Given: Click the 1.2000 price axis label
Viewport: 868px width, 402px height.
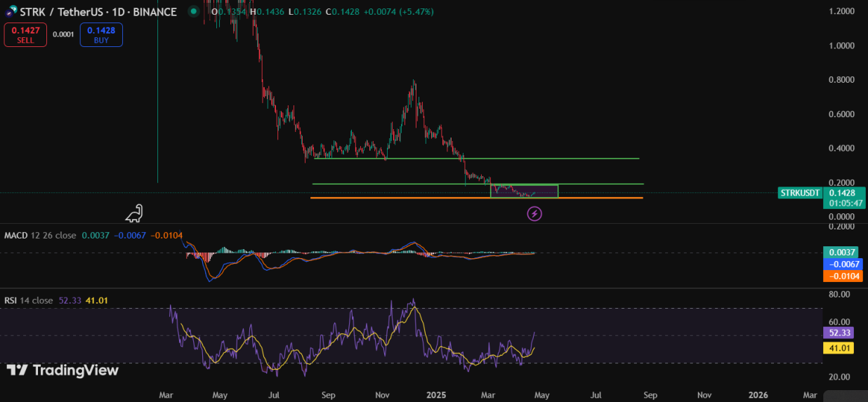Looking at the screenshot, I should point(842,11).
